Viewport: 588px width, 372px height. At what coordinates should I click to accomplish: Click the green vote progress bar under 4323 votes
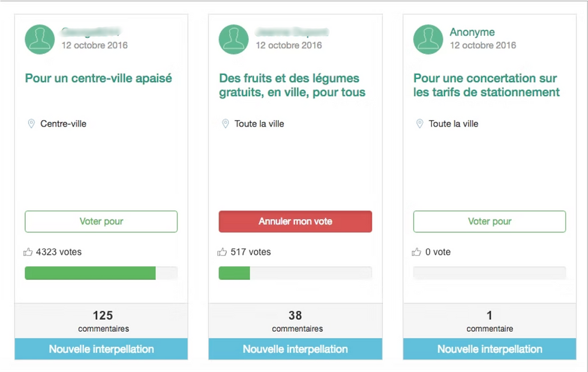90,273
